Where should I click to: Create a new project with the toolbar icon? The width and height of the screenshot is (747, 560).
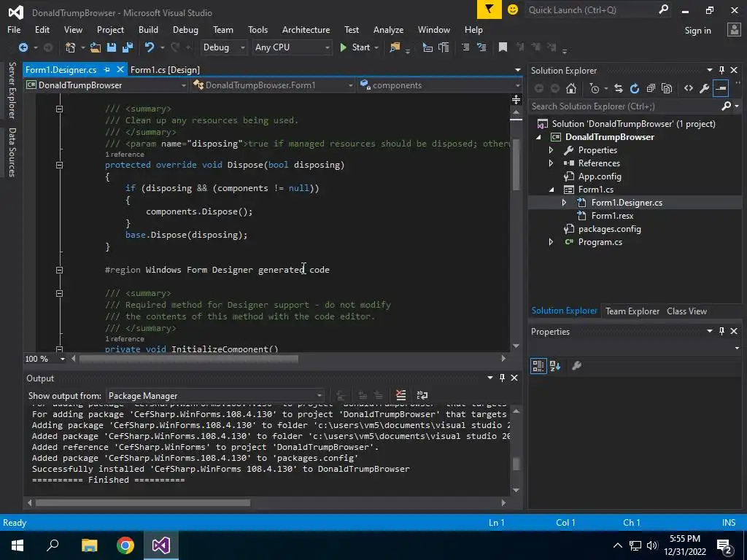(x=71, y=47)
